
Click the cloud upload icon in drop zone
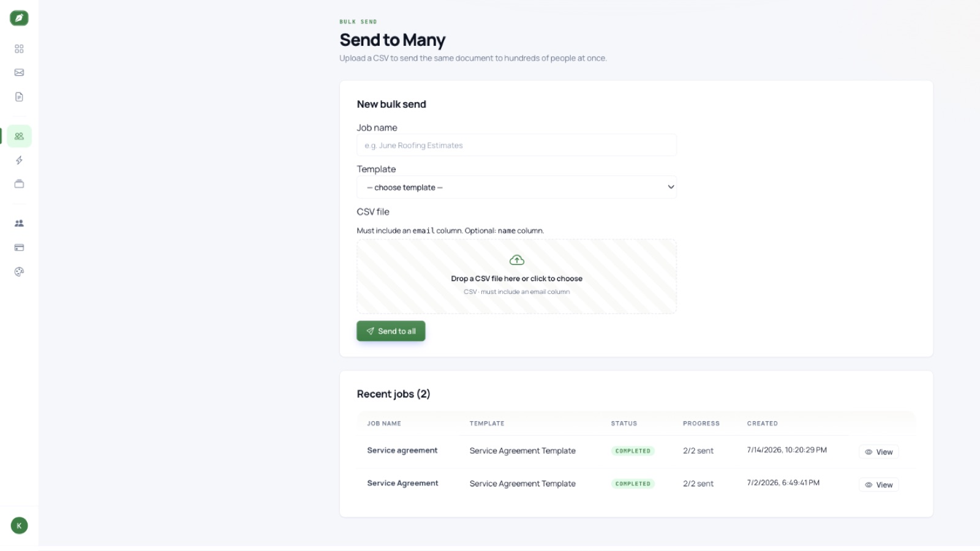pyautogui.click(x=517, y=260)
